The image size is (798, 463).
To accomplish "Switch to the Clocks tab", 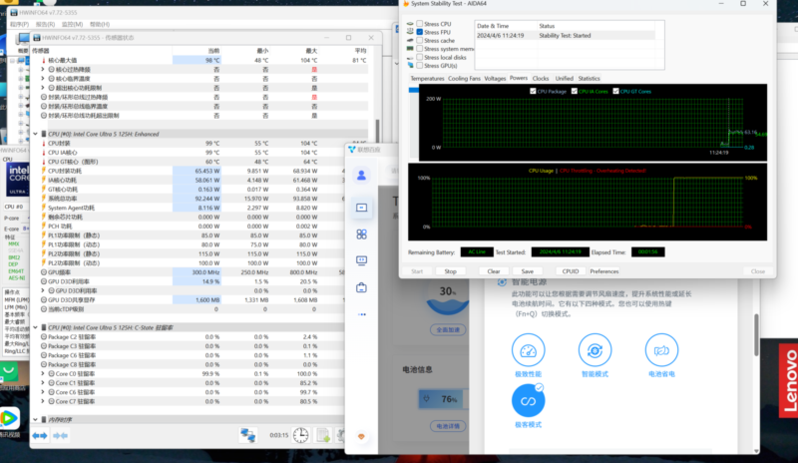I will point(540,78).
